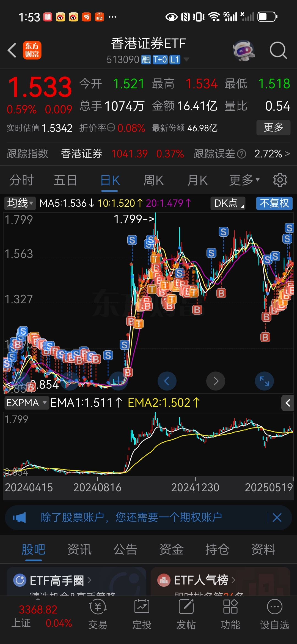Toggle the 不复权 adjustment button
Viewport: 297px width, 644px height.
pos(274,203)
